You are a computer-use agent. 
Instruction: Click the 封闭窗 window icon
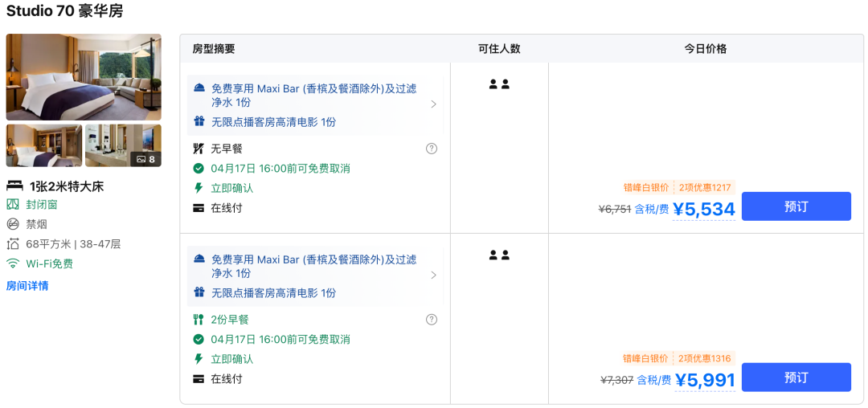tap(13, 205)
